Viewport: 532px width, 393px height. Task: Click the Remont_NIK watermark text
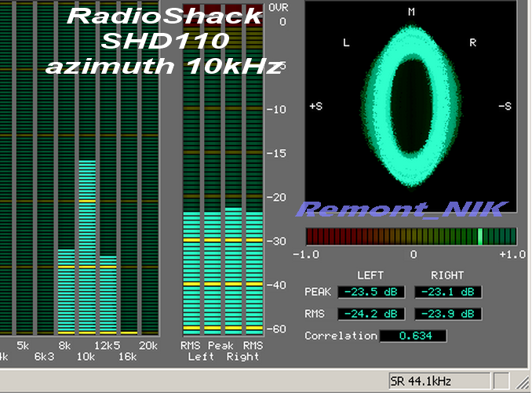pos(403,209)
